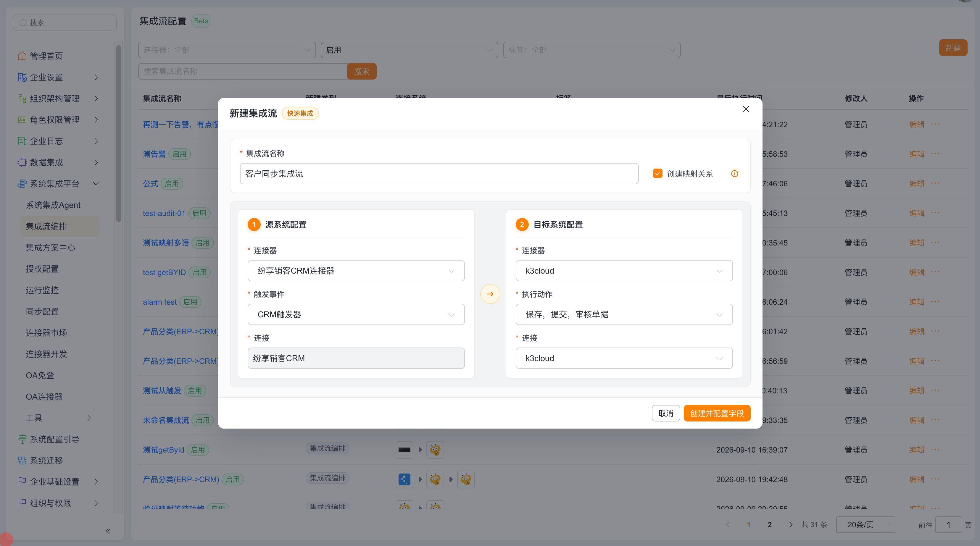Viewport: 980px width, 546px height.
Task: Click 编辑 for 测试映射多语 row
Action: pyautogui.click(x=916, y=243)
